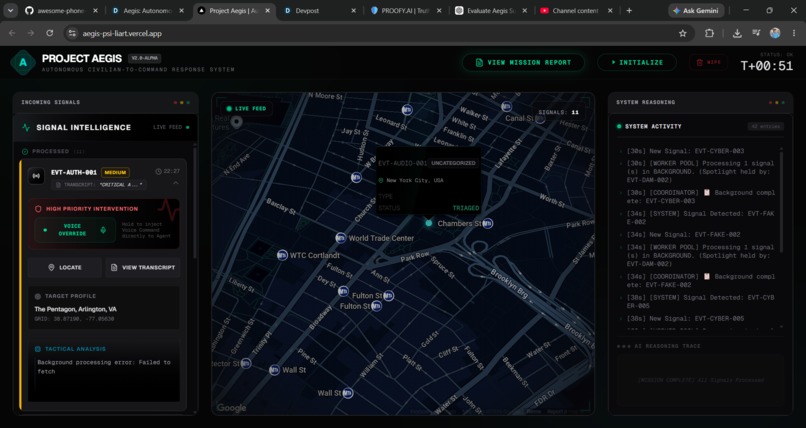Image resolution: width=806 pixels, height=428 pixels.
Task: Bookmark this page with the star icon
Action: coord(683,33)
